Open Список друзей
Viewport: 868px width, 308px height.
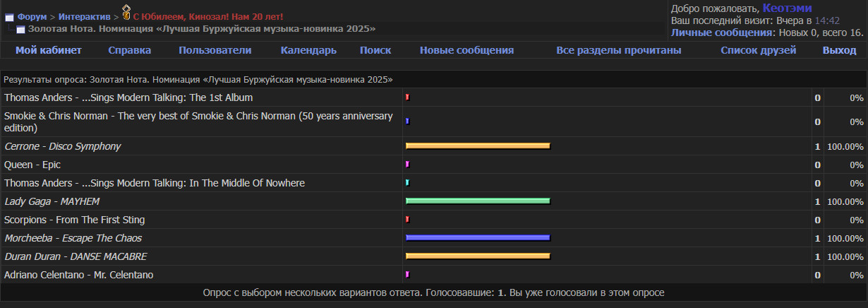click(758, 50)
